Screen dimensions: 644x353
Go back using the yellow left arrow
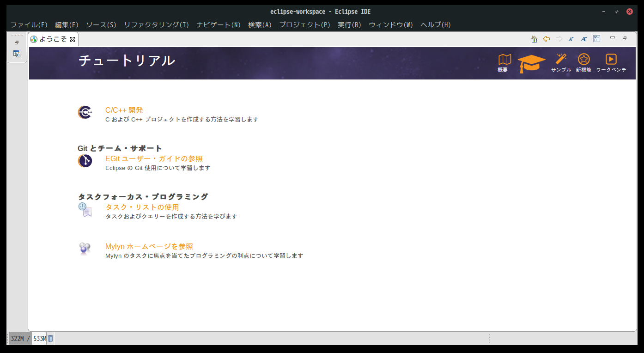546,39
